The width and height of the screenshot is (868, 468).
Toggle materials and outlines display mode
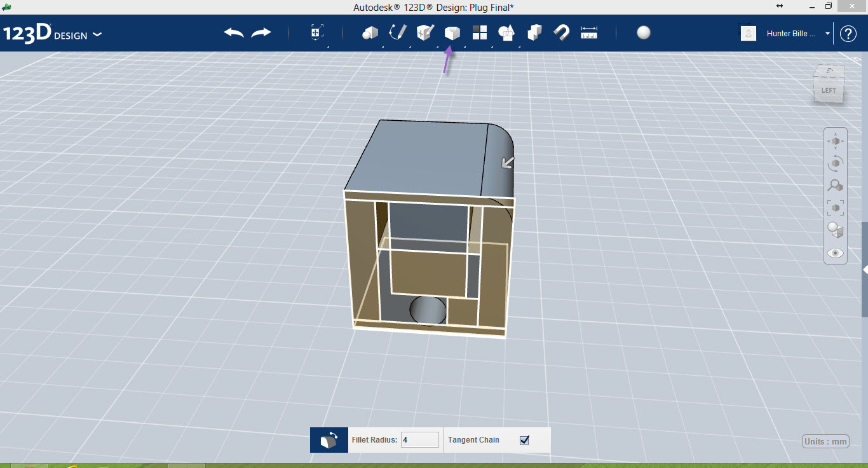836,230
